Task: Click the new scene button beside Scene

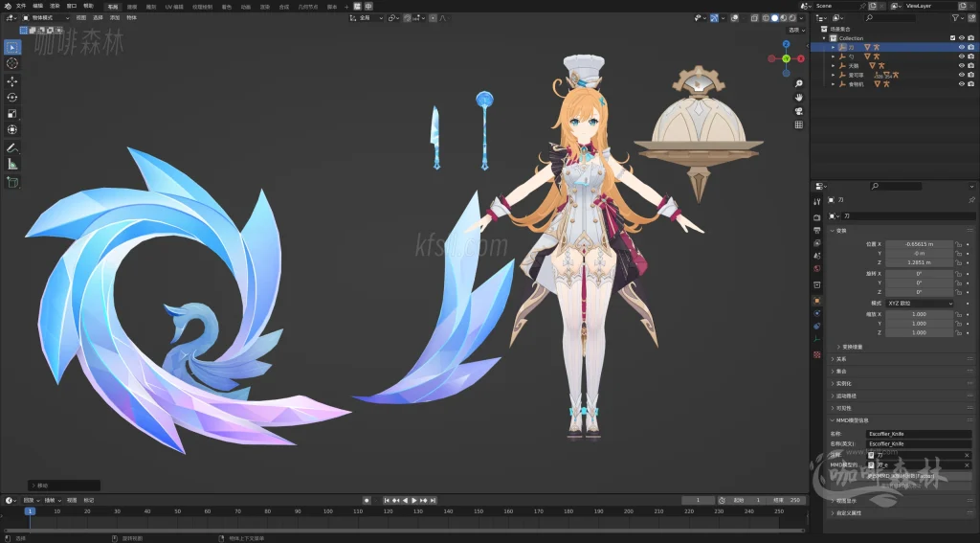Action: click(x=873, y=6)
